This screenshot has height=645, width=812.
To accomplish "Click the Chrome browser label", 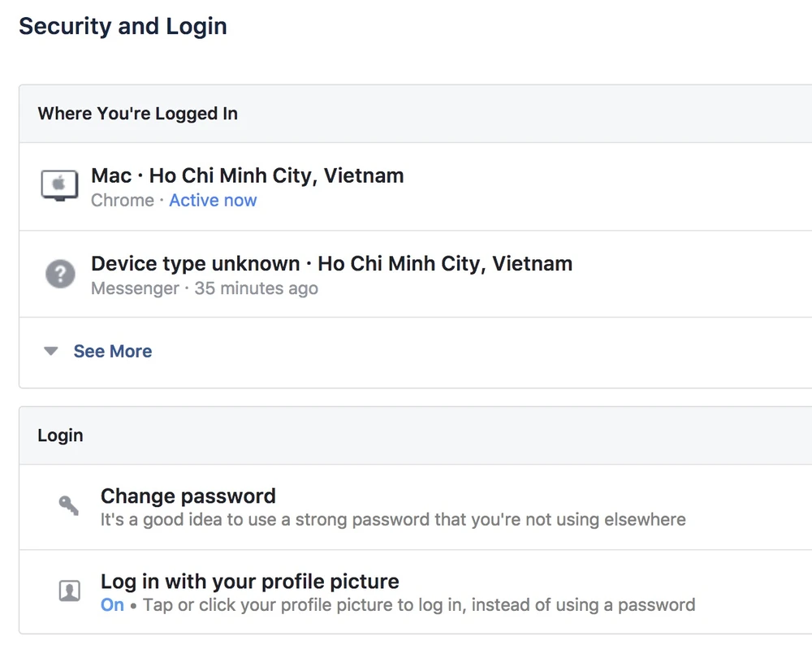I will coord(122,201).
